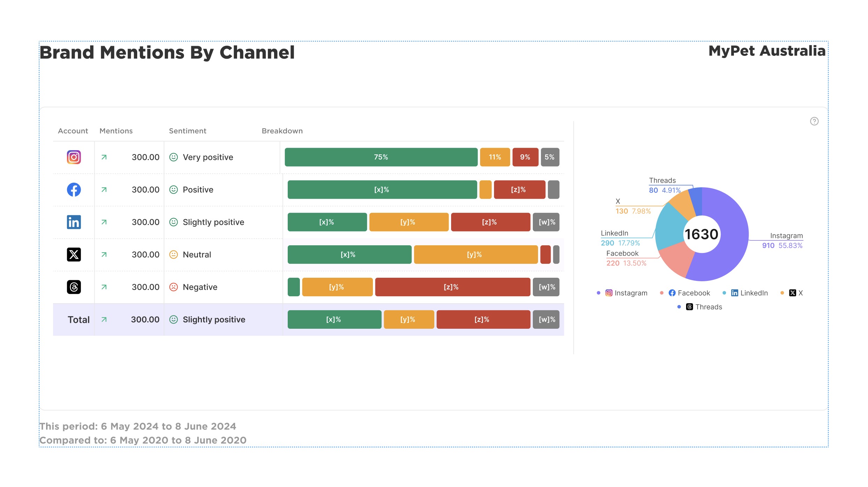The image size is (868, 487).
Task: Click the Instagram channel icon in the table
Action: coord(73,157)
